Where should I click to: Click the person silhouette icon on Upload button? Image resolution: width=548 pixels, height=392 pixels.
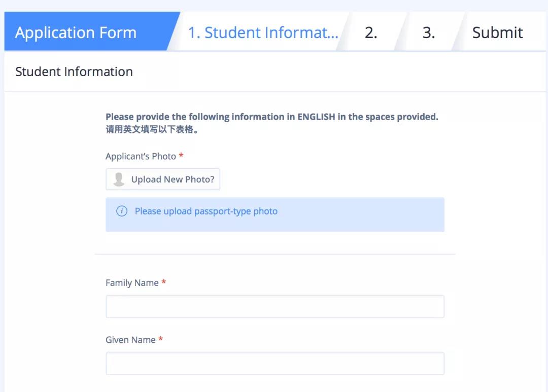pyautogui.click(x=119, y=179)
